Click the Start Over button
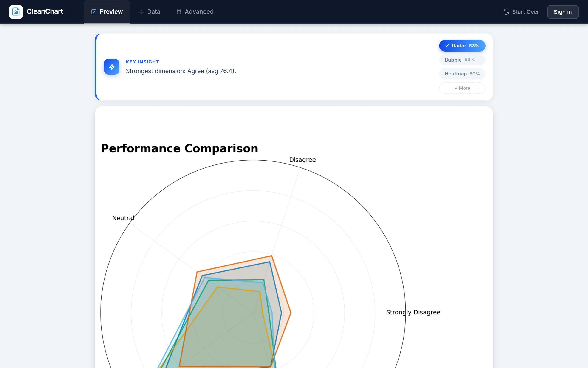The height and width of the screenshot is (368, 588). (x=521, y=12)
